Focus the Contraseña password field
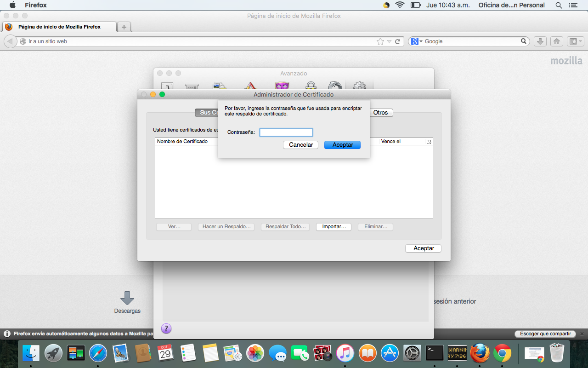 (286, 132)
